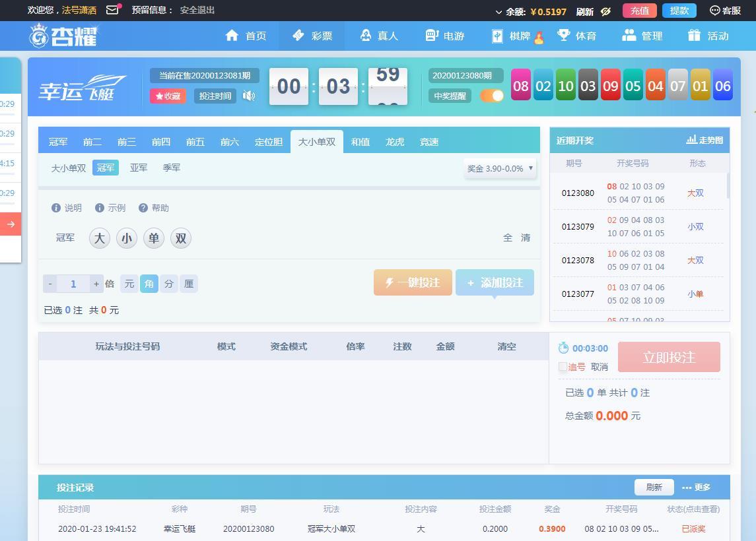This screenshot has height=541, width=756.
Task: Switch to the 龙虎 tab
Action: (395, 142)
